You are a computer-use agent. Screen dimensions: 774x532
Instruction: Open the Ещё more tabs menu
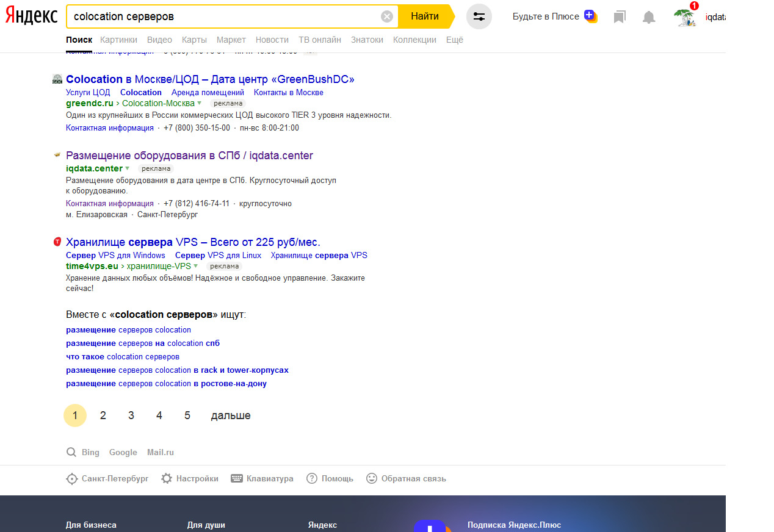coord(455,40)
